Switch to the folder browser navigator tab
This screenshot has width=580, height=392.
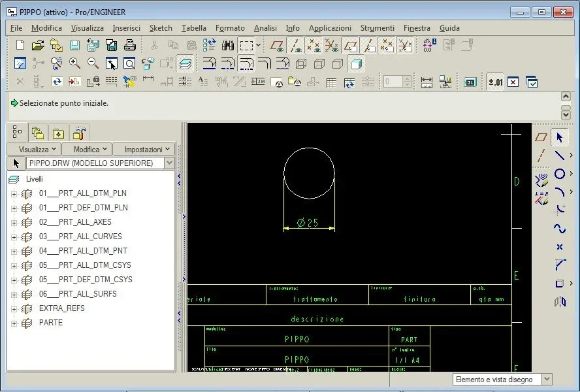38,133
